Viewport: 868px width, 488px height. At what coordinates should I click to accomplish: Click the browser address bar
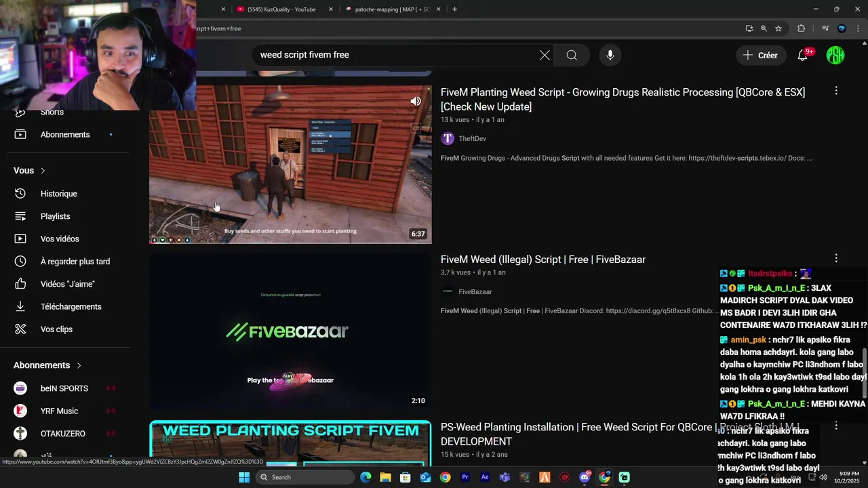pyautogui.click(x=468, y=28)
